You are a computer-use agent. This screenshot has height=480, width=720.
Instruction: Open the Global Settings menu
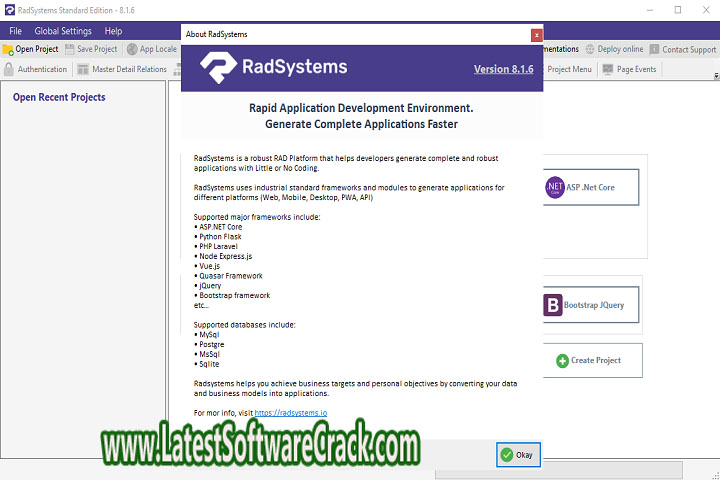[x=63, y=31]
